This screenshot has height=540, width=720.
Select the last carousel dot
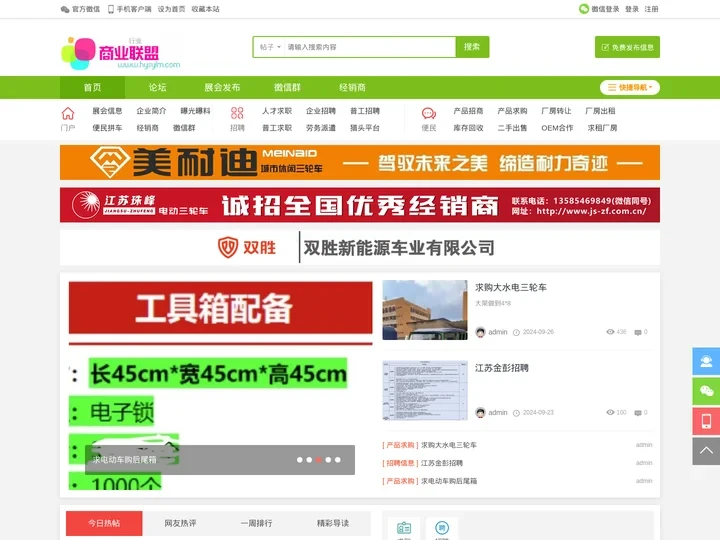tap(338, 460)
